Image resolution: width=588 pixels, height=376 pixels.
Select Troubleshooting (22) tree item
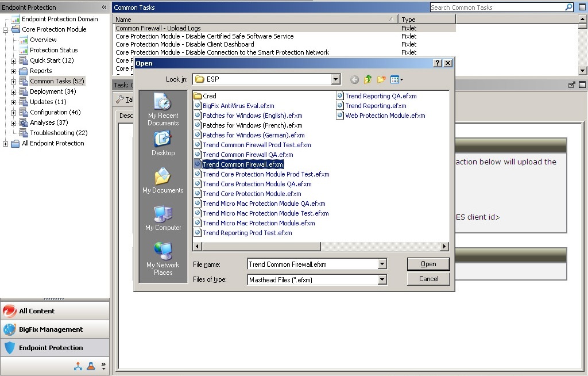click(x=59, y=133)
